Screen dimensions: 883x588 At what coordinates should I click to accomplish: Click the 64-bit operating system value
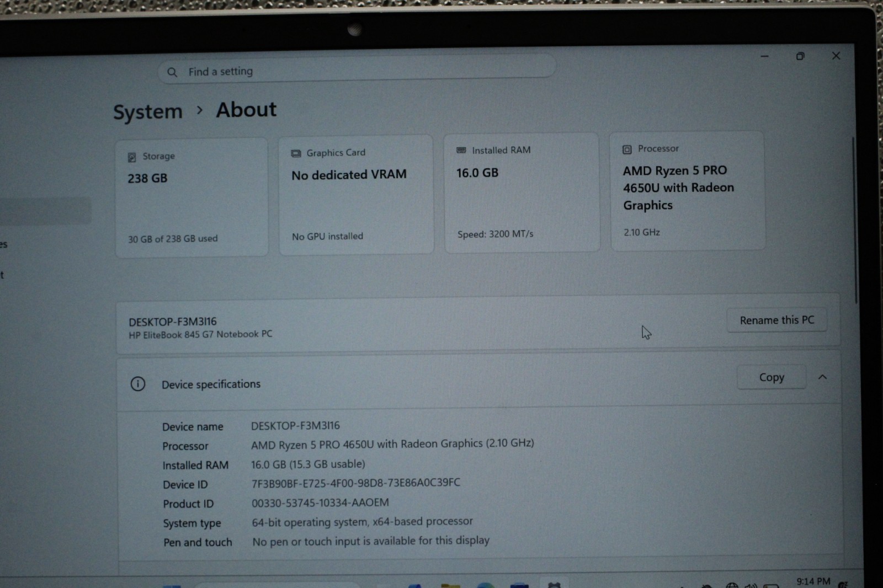[x=362, y=522]
